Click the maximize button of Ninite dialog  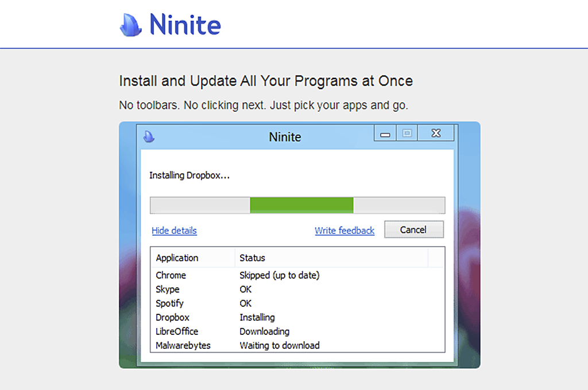click(407, 134)
